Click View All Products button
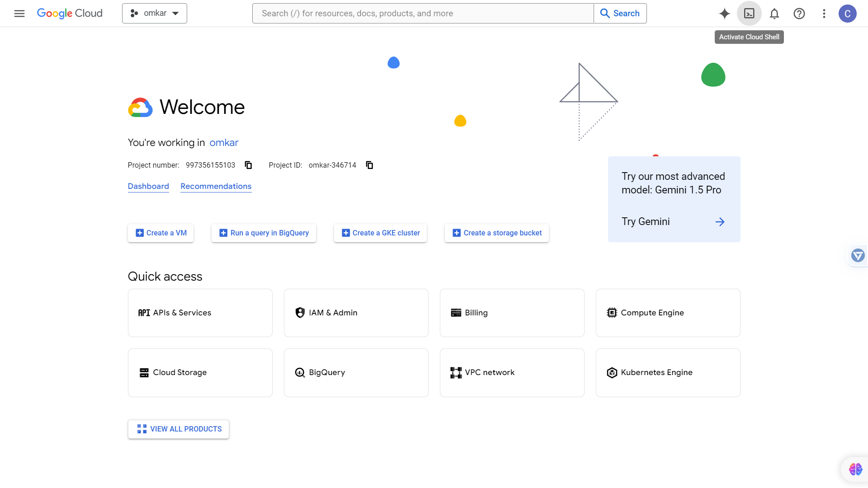 179,429
